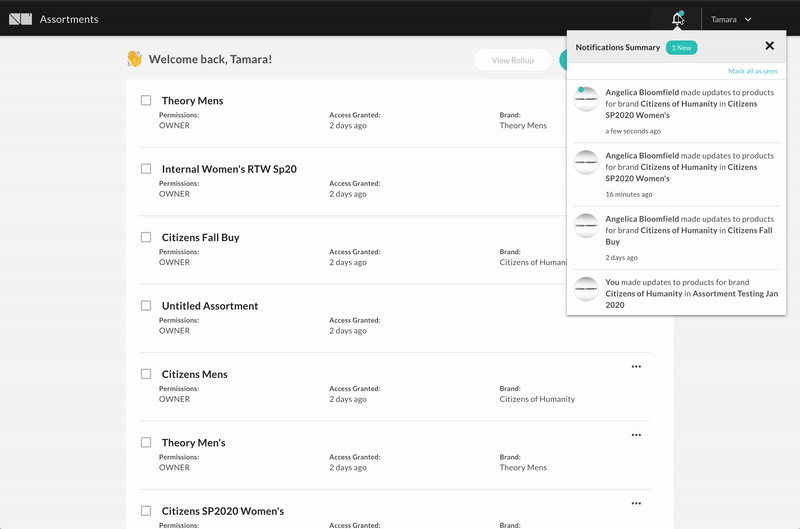Click Mark all as seen link
The width and height of the screenshot is (800, 529).
(x=753, y=71)
